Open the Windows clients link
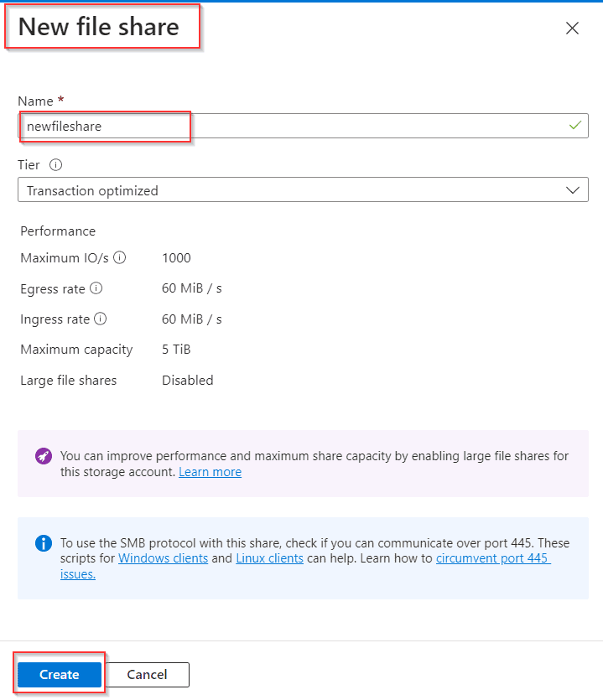This screenshot has height=700, width=603. pyautogui.click(x=163, y=558)
